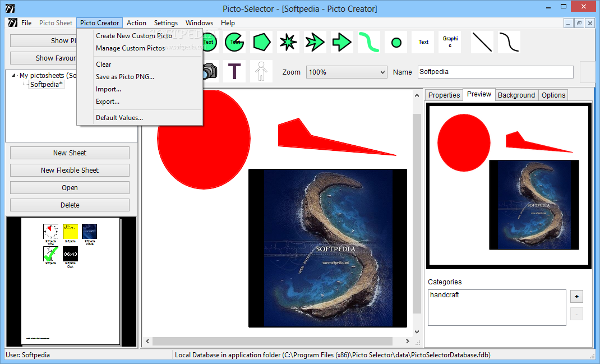Image resolution: width=600 pixels, height=364 pixels.
Task: Click the canvas vertical scrollbar thumb
Action: 417,214
